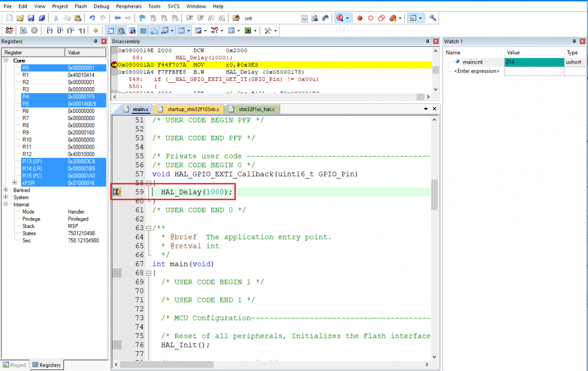Insert a breakpoint with the red dot icon

click(360, 18)
